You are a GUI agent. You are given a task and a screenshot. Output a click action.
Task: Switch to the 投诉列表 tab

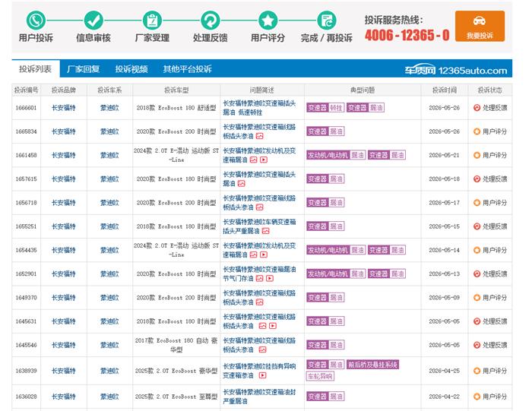click(x=35, y=69)
